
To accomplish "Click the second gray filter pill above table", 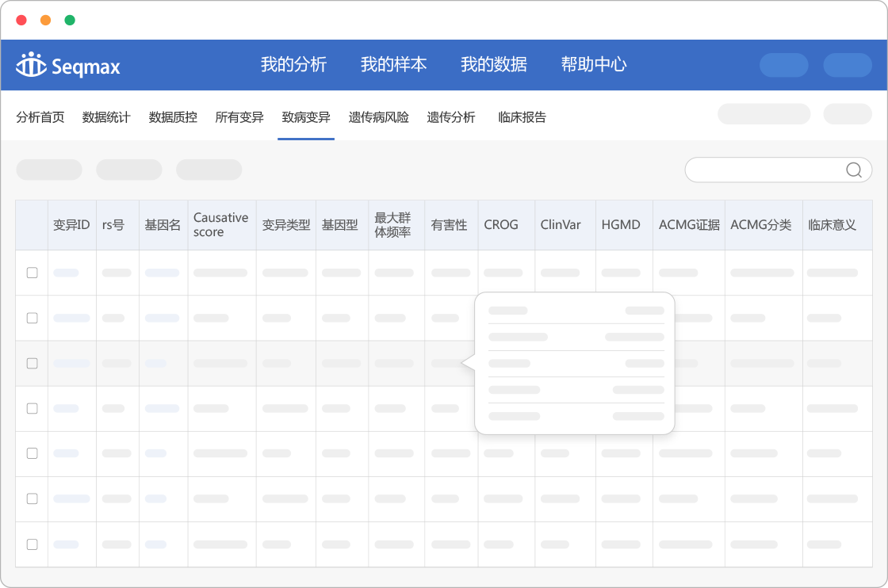I will [129, 170].
